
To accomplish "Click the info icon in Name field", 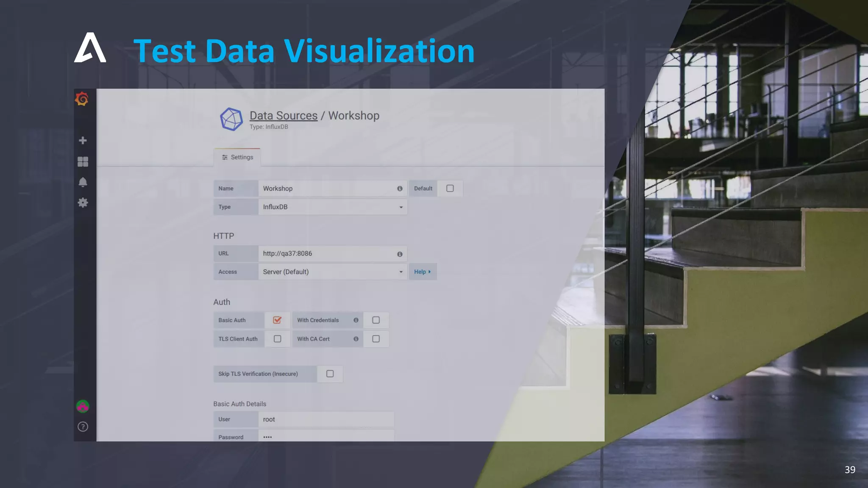I will pos(400,189).
